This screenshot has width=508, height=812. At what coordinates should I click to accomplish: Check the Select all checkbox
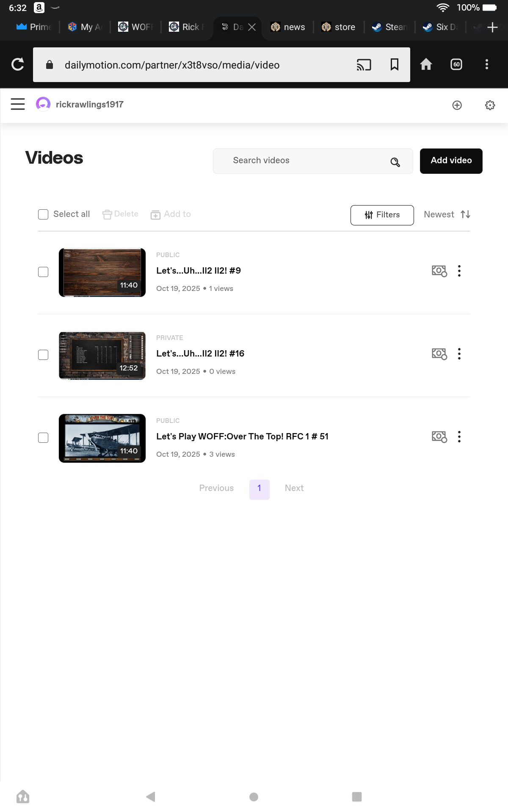(43, 214)
